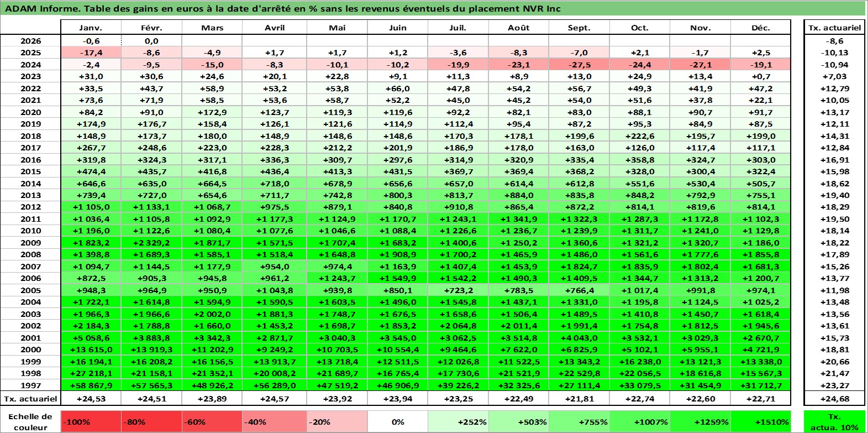The width and height of the screenshot is (868, 433).
Task: Select the 2008 row label
Action: [30, 254]
